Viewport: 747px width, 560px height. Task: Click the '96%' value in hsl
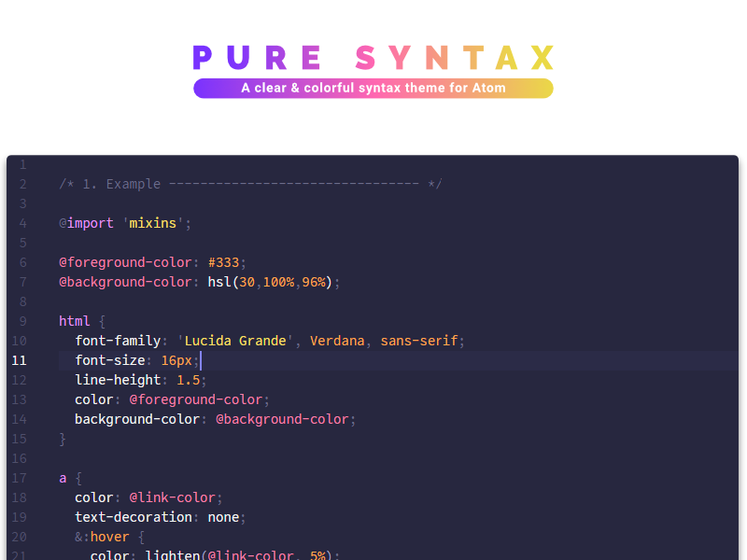(314, 282)
